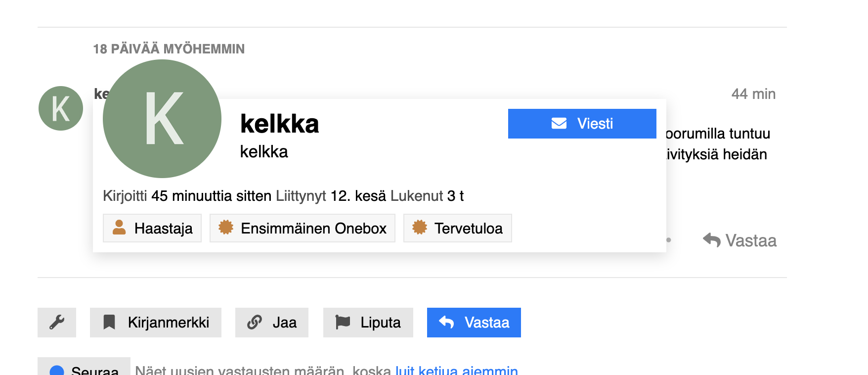Click the wrench admin tools icon
This screenshot has height=375, width=868.
click(57, 323)
